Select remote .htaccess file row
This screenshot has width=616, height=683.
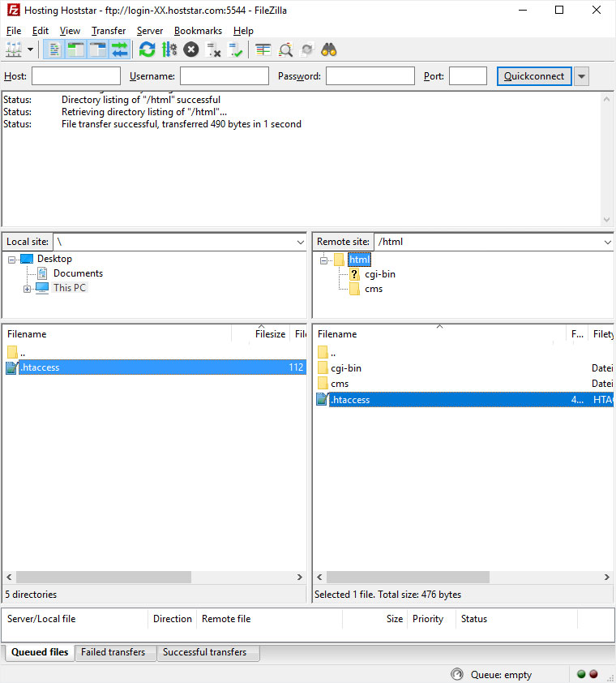pyautogui.click(x=464, y=400)
